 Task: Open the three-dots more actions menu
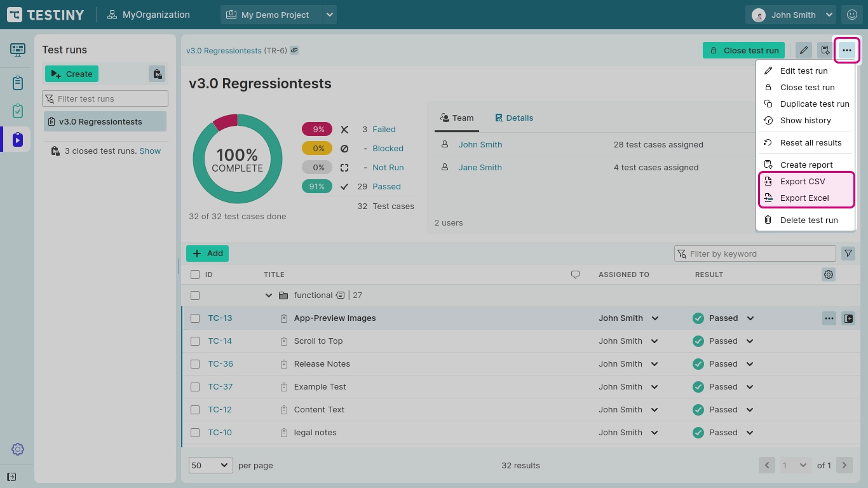tap(846, 50)
